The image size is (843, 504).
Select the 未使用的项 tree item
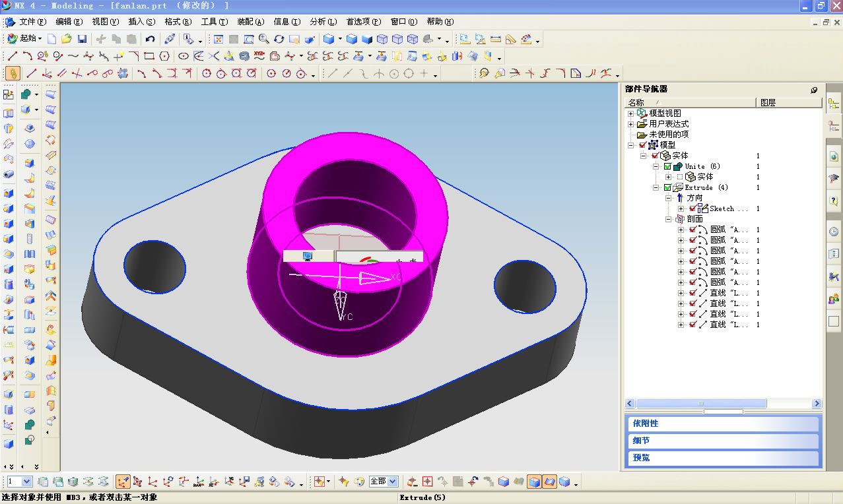click(669, 135)
